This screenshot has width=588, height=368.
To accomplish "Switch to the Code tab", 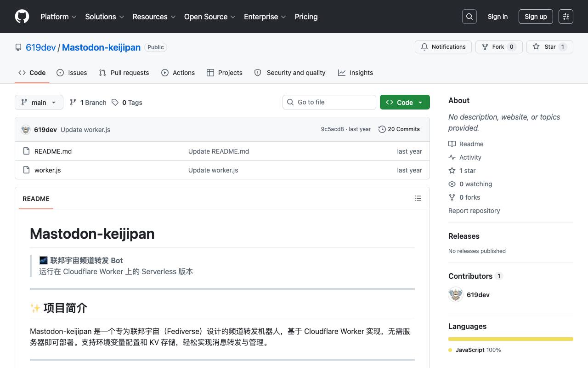I will [32, 73].
